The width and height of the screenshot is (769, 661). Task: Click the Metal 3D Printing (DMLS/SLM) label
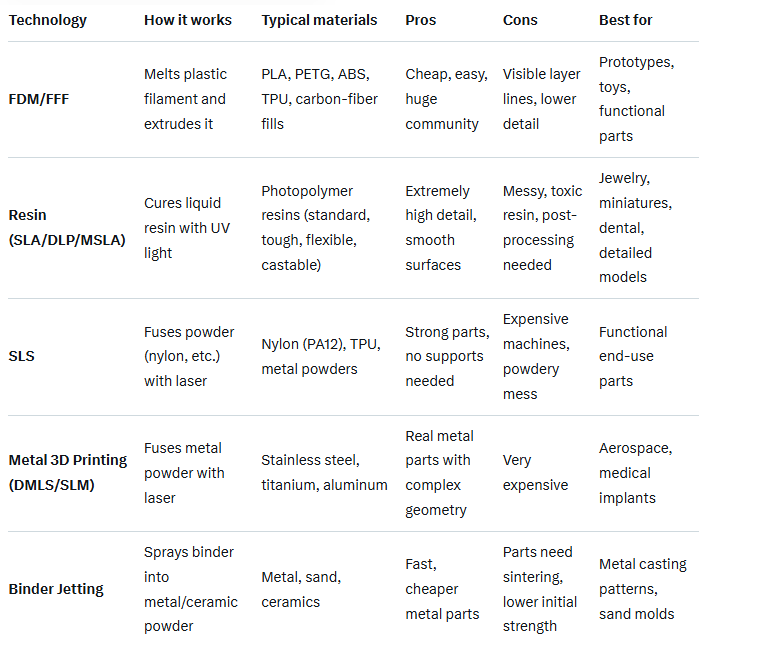pyautogui.click(x=68, y=472)
